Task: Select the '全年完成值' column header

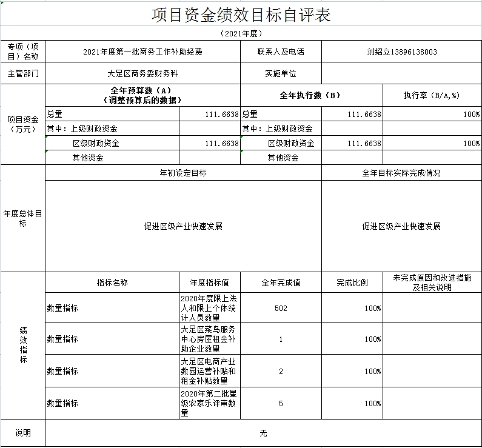Action: (x=281, y=282)
